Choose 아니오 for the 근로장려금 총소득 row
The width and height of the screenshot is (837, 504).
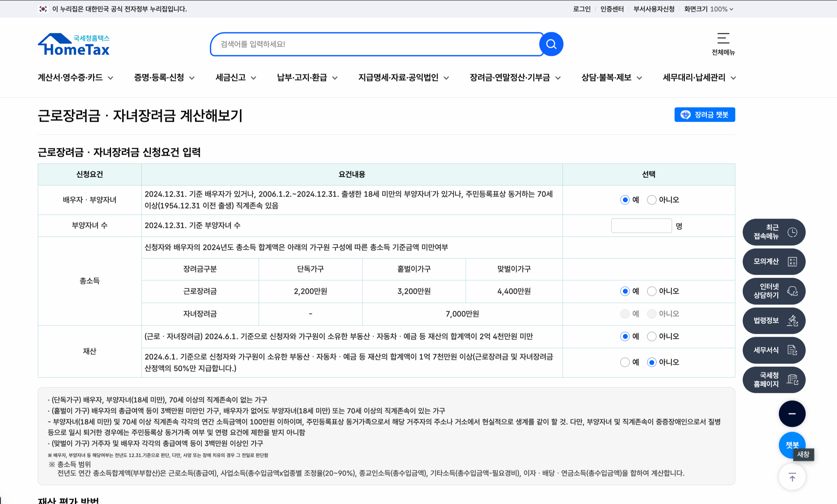tap(651, 291)
